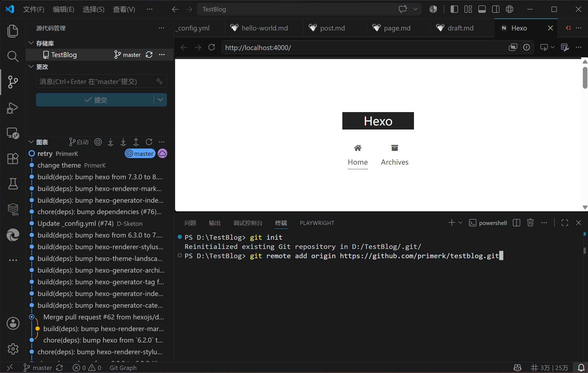The width and height of the screenshot is (588, 373).
Task: Click the preview URL address bar
Action: [x=365, y=48]
